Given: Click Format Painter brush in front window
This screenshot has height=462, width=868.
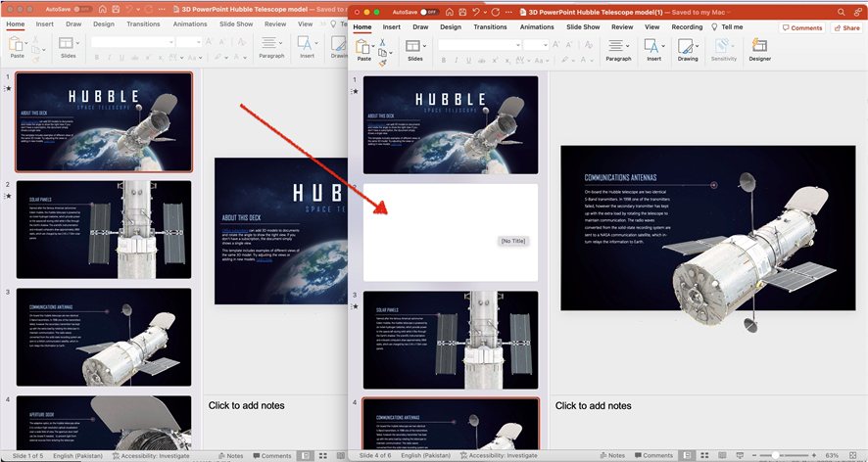Looking at the screenshot, I should pos(382,64).
